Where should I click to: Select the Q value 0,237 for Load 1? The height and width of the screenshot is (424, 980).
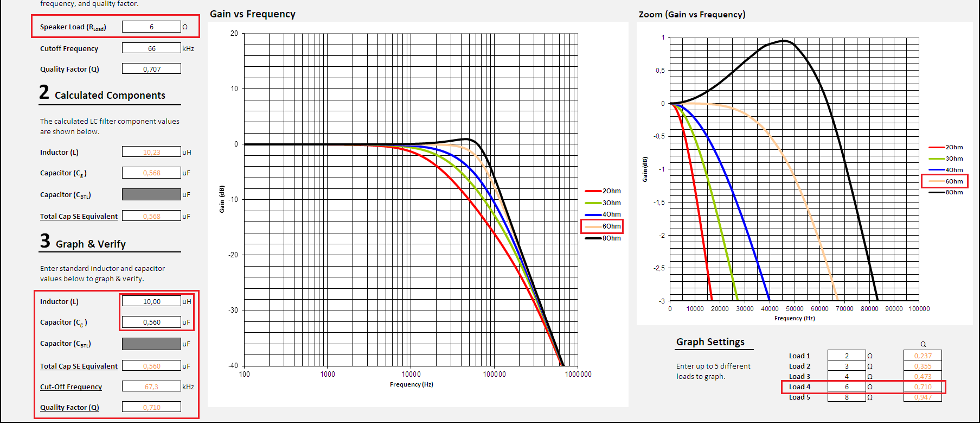pos(923,356)
